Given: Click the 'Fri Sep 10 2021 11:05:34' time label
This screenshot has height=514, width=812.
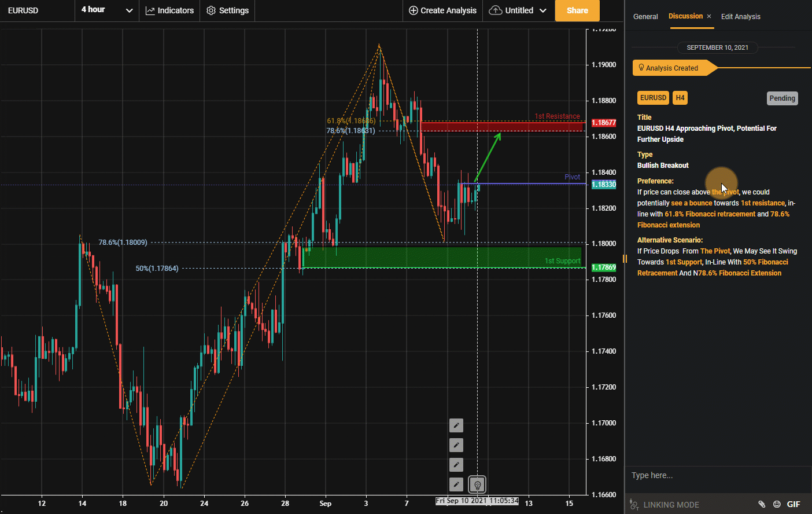Looking at the screenshot, I should point(477,501).
